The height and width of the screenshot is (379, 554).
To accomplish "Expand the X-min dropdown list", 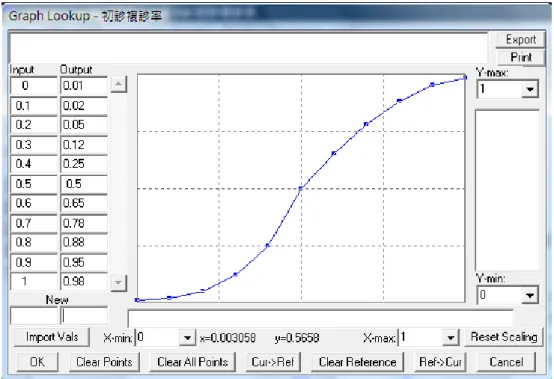I will pyautogui.click(x=187, y=338).
